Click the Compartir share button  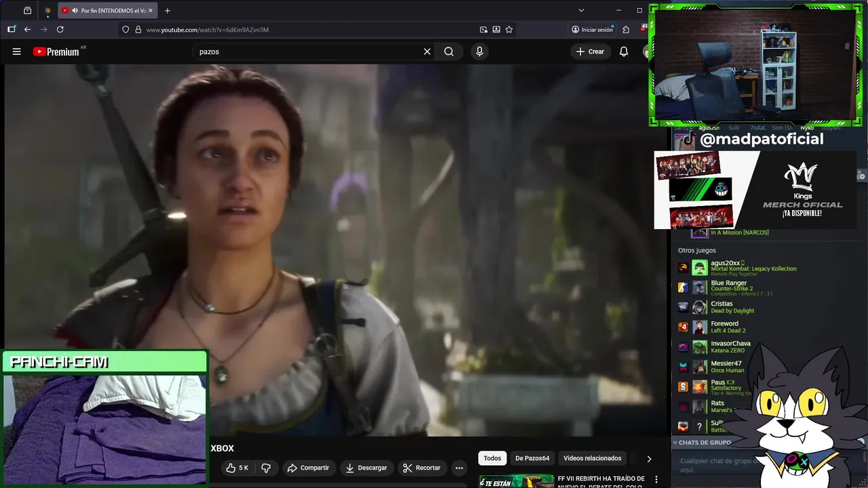308,468
